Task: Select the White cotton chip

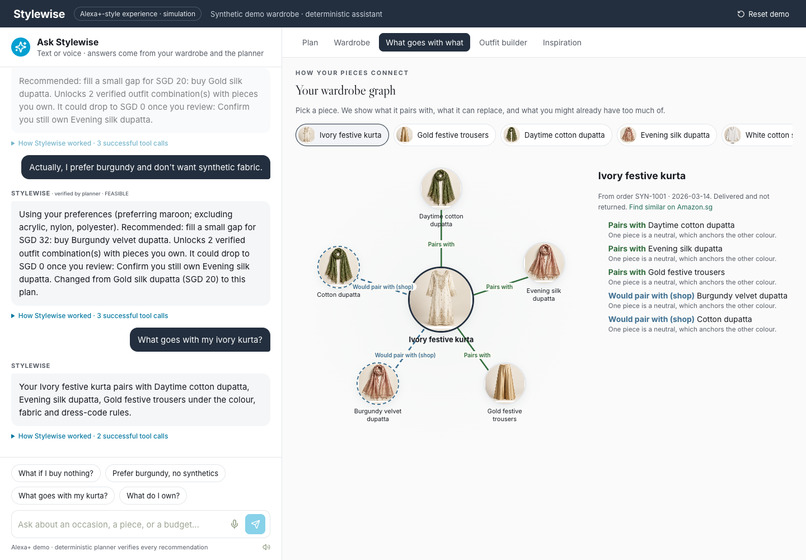Action: click(x=758, y=135)
